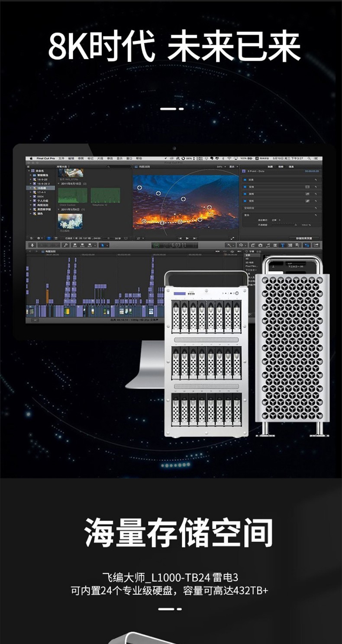Collapse the 2011年6月15日 date group
Image resolution: width=342 pixels, height=644 pixels.
[x=58, y=184]
